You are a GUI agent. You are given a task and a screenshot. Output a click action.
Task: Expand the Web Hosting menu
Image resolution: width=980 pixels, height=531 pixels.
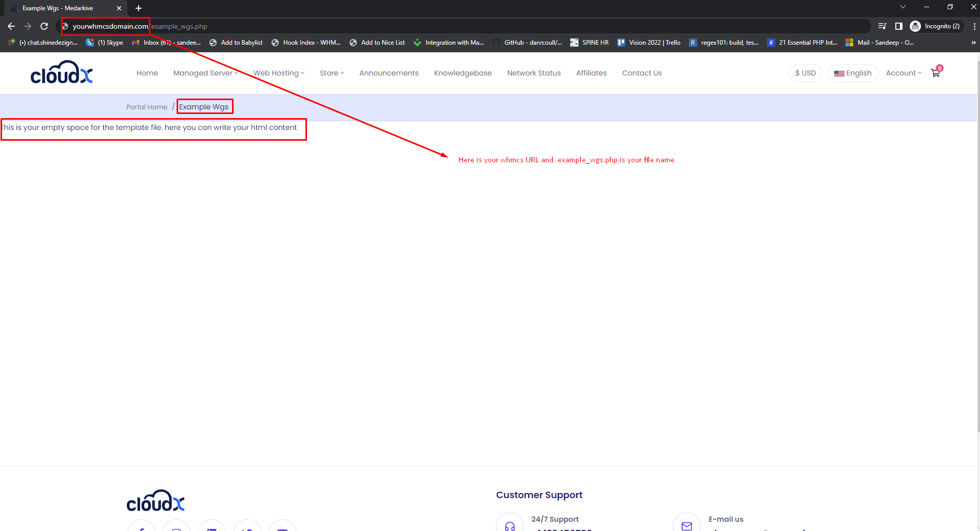(279, 73)
